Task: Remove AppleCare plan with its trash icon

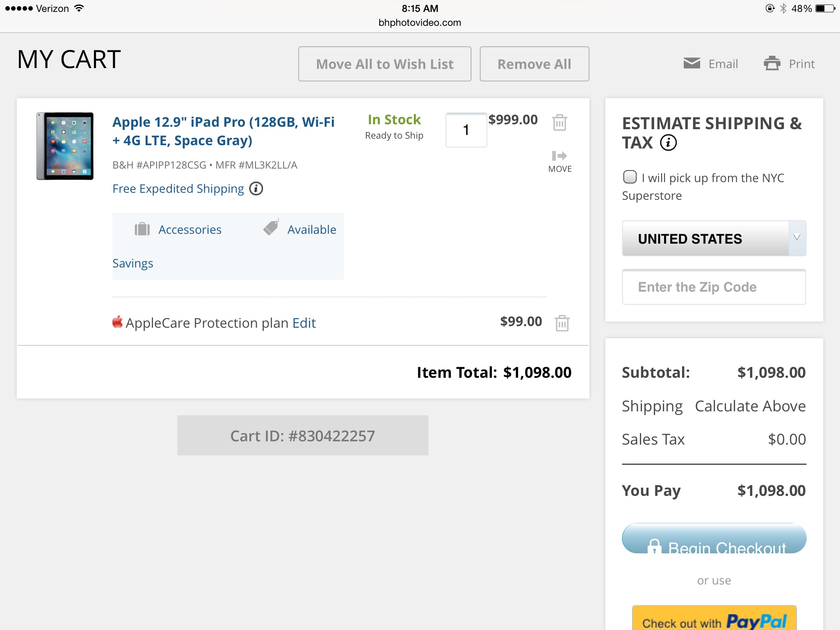Action: coord(562,323)
